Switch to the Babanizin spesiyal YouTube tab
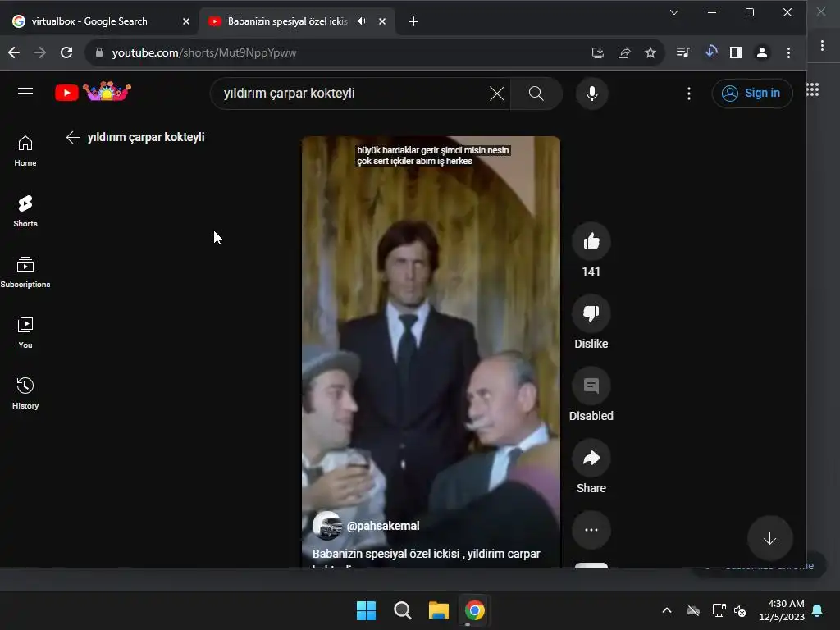Image resolution: width=840 pixels, height=630 pixels. [288, 21]
